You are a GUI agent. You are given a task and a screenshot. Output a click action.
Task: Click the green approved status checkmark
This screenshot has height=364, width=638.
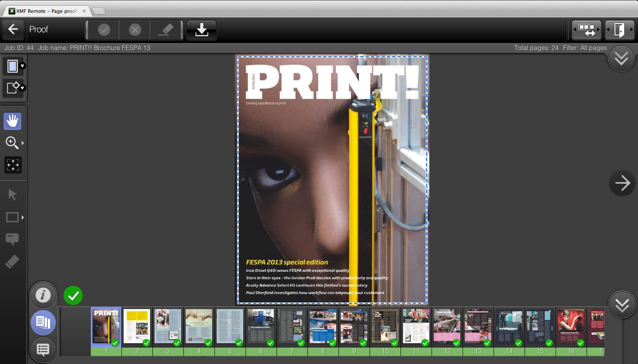tap(73, 295)
